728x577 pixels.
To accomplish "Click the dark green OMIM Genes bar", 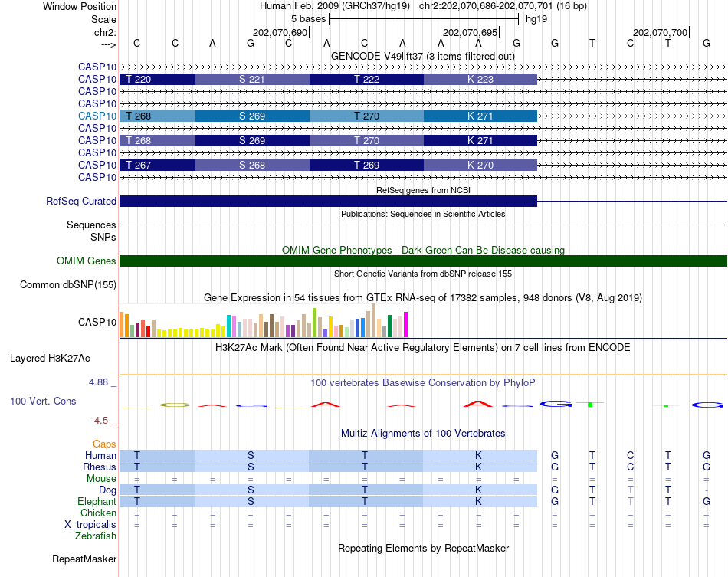I will [x=424, y=261].
